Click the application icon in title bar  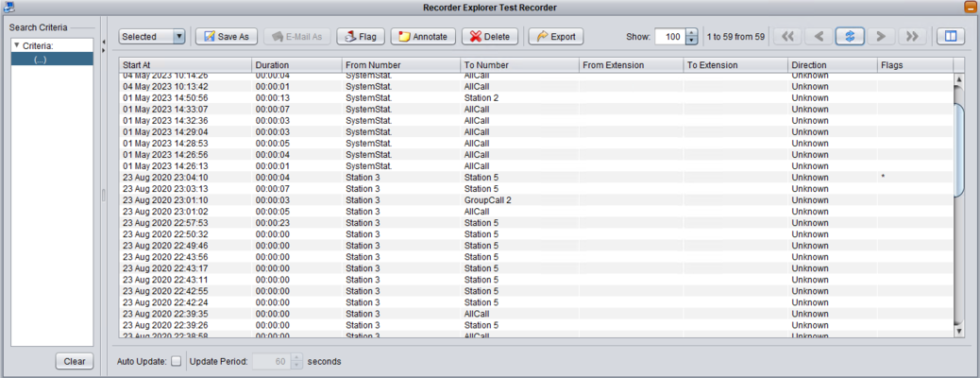[8, 8]
